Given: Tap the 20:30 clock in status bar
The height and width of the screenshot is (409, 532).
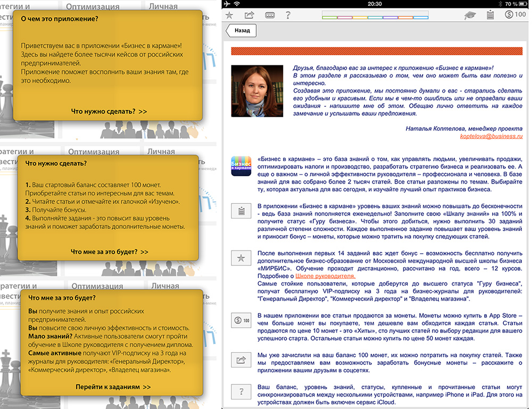Looking at the screenshot, I should [375, 4].
